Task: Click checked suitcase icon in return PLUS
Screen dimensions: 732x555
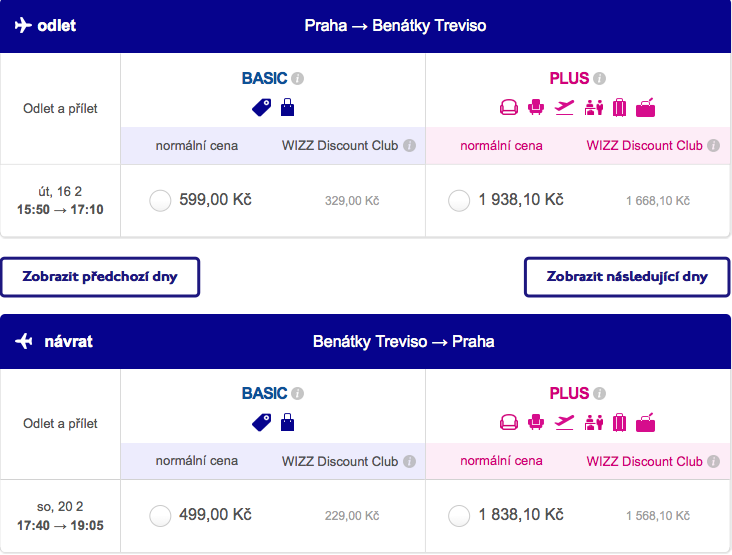Action: [619, 422]
